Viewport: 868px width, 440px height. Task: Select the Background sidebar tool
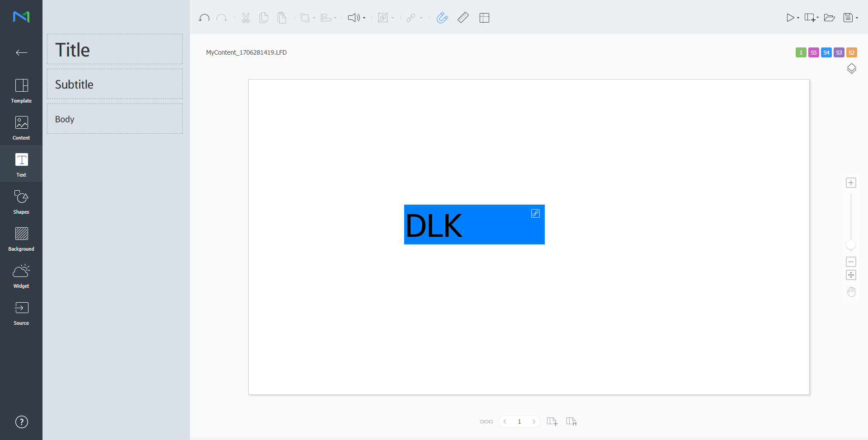tap(21, 239)
